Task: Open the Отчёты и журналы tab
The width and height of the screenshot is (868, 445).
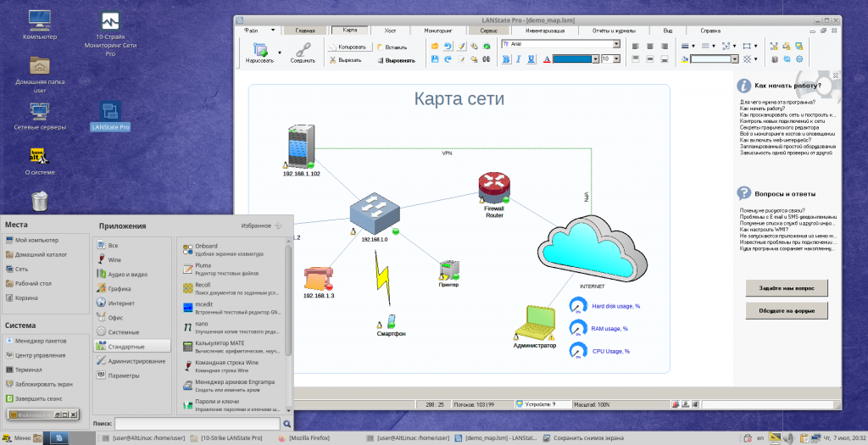Action: (614, 31)
